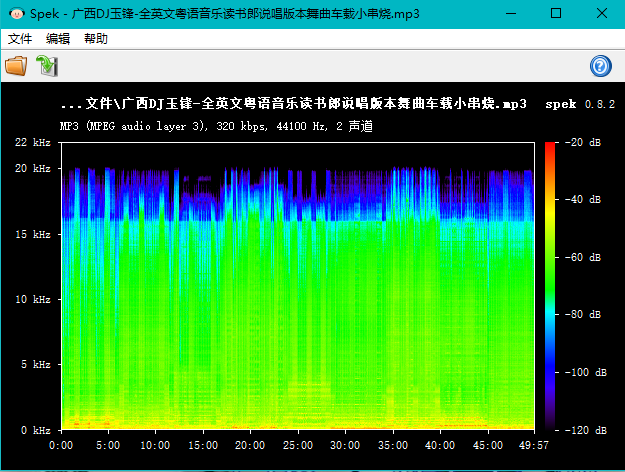625x472 pixels.
Task: Click the 5 kHz axis label
Action: [x=36, y=364]
